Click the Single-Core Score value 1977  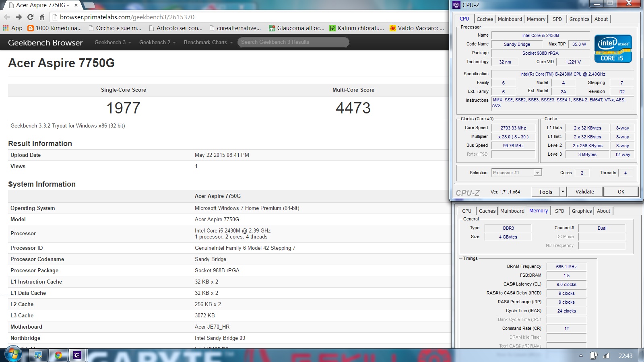pyautogui.click(x=124, y=108)
